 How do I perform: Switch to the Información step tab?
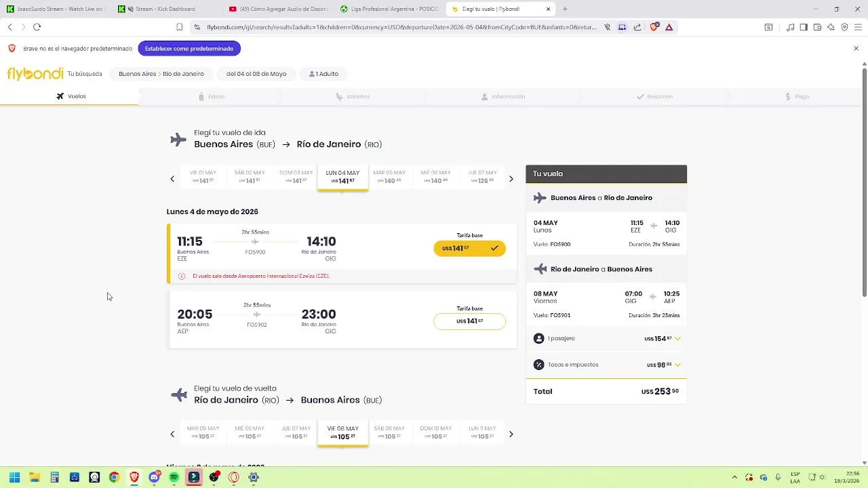point(503,97)
